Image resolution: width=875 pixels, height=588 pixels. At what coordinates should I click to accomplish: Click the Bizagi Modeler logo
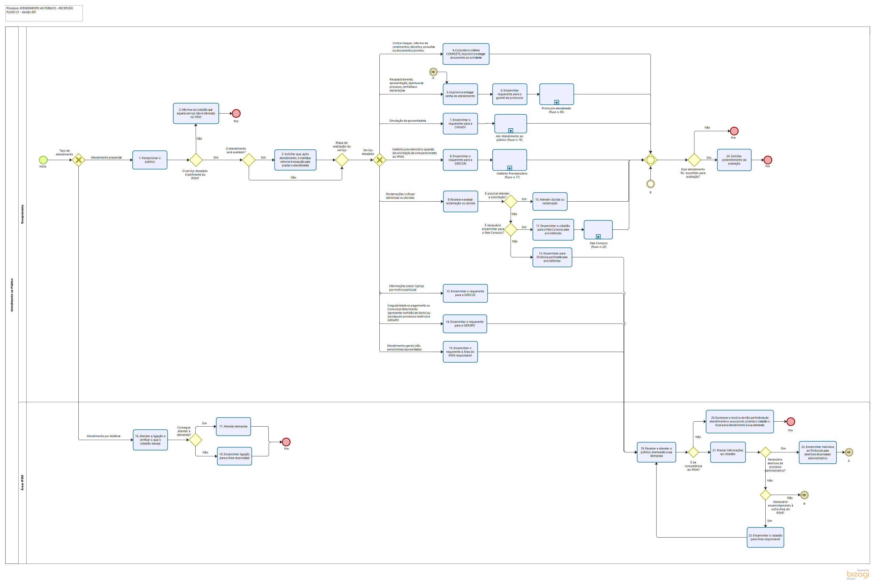pos(858,575)
